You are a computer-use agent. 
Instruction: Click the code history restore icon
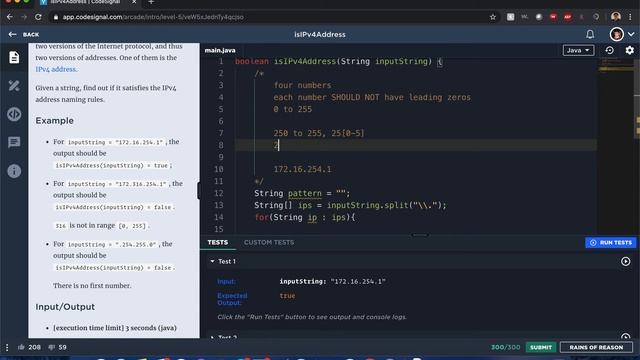pos(609,50)
